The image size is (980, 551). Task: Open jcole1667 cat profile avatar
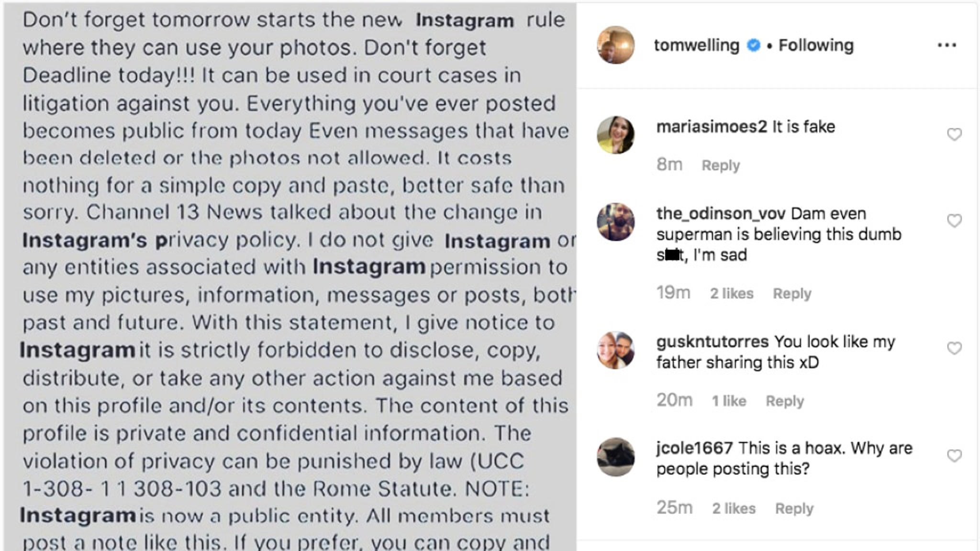click(x=616, y=457)
